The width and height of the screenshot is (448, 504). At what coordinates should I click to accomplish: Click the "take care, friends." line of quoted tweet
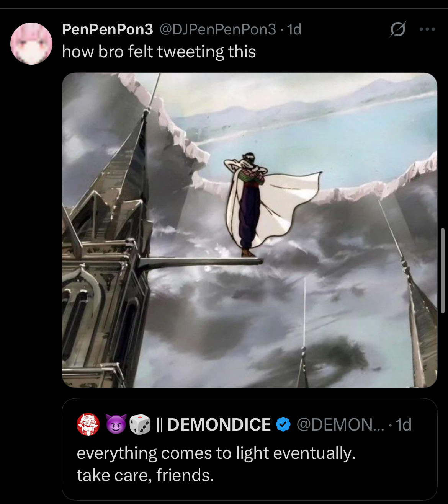145,475
